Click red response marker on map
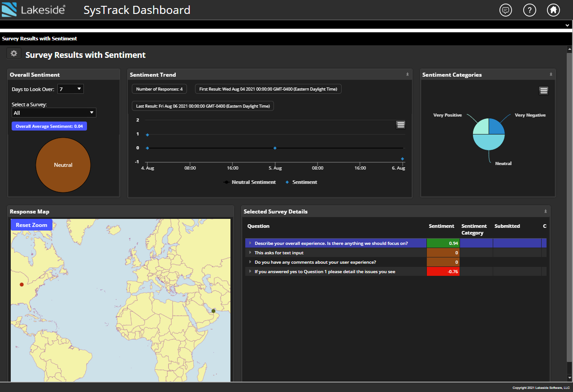573x392 pixels. tap(21, 284)
